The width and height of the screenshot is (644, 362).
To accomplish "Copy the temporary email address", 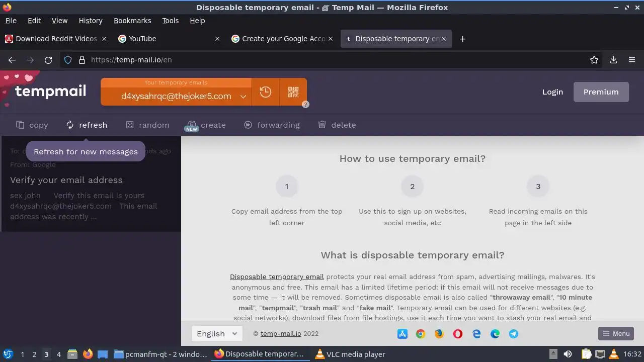I will coord(32,125).
